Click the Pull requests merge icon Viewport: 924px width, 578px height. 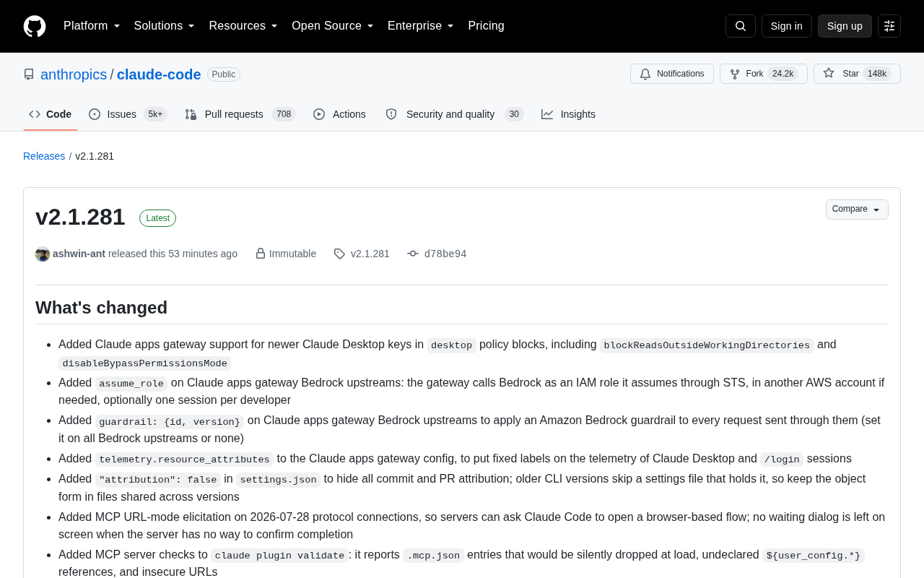[191, 114]
